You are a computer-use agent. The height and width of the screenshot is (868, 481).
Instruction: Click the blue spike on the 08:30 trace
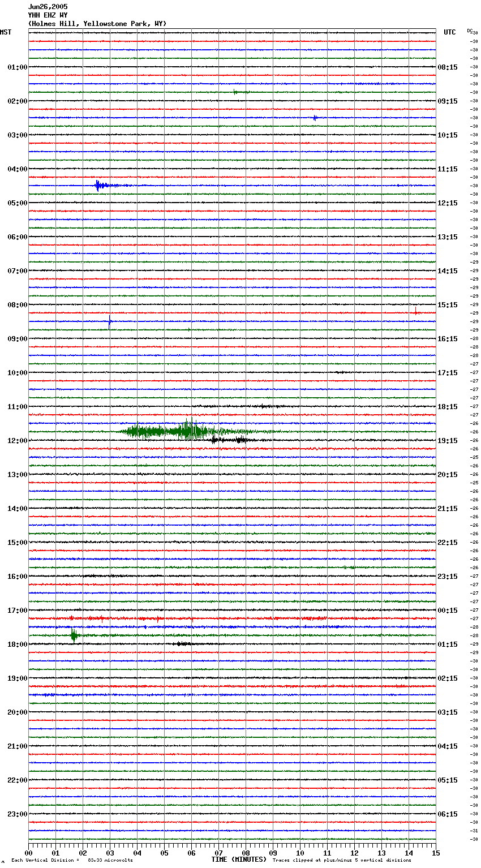[x=109, y=323]
